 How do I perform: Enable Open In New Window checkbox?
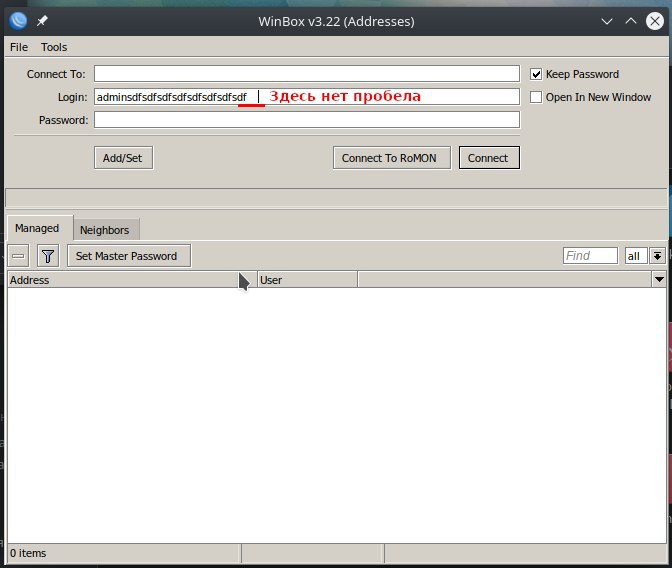(x=536, y=97)
